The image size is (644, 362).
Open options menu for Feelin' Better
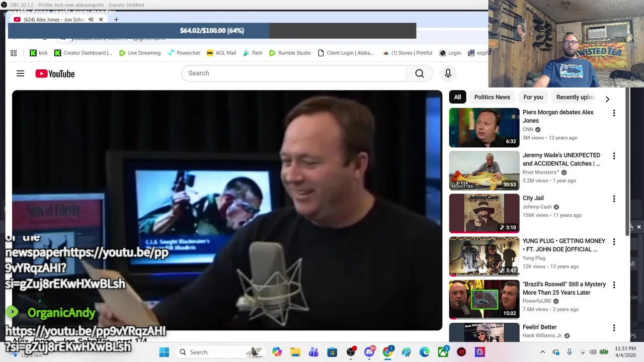coord(614,328)
